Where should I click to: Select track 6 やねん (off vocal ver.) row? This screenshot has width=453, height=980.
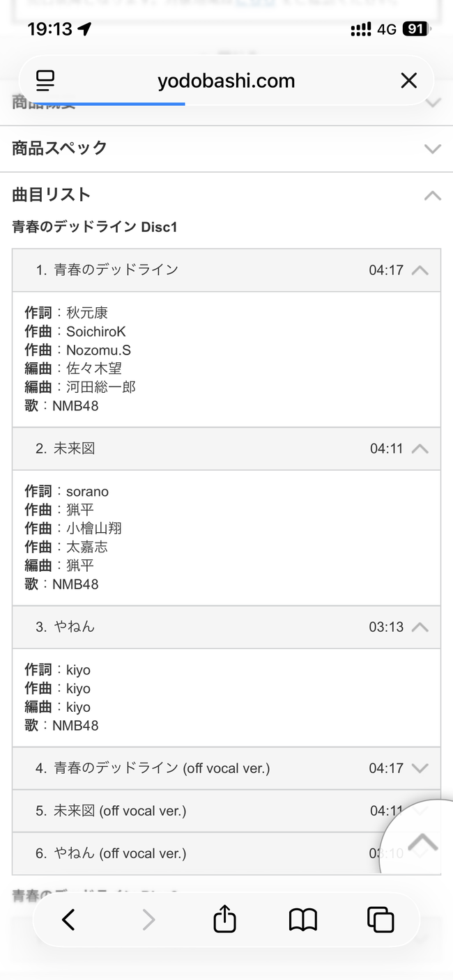195,853
